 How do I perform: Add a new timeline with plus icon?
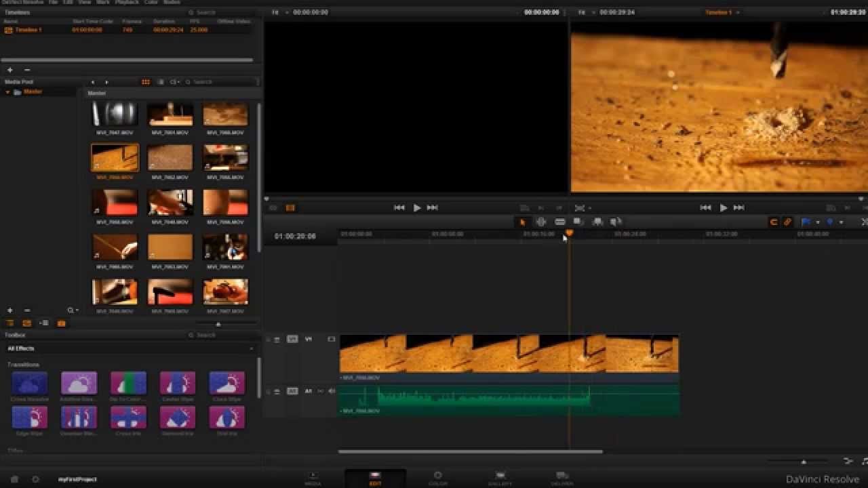(x=9, y=70)
